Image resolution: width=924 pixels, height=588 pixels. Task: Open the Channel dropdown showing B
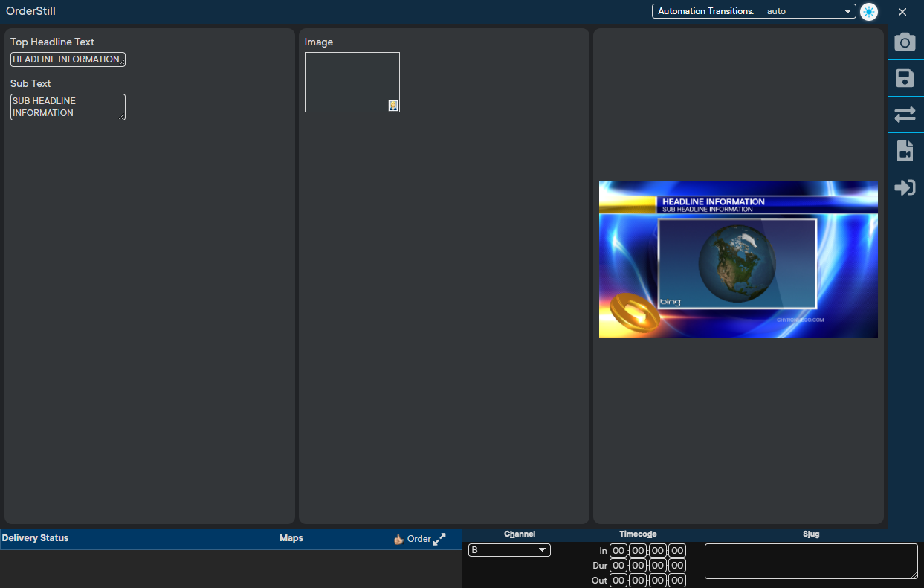[x=509, y=550]
